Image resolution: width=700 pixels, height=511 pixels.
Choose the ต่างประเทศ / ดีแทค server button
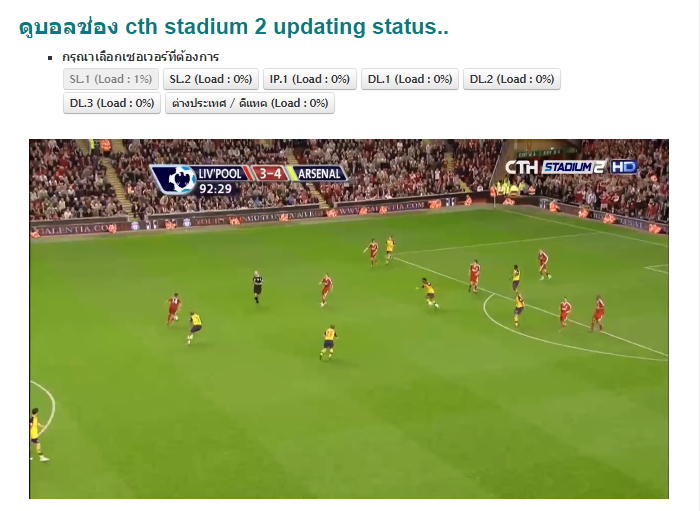pos(250,104)
